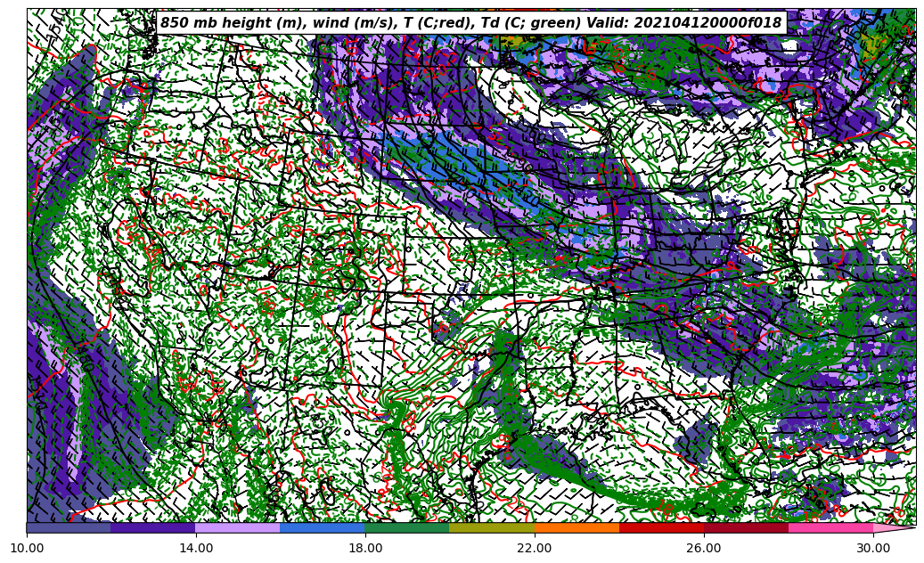Click the colorbar tick label 18.00
This screenshot has height=563, width=924.
click(365, 548)
